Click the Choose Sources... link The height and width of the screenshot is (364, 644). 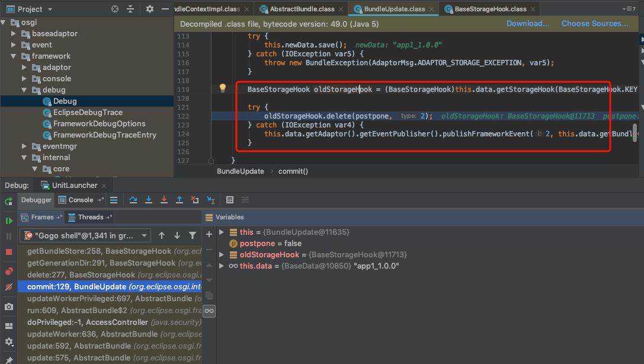pos(595,24)
